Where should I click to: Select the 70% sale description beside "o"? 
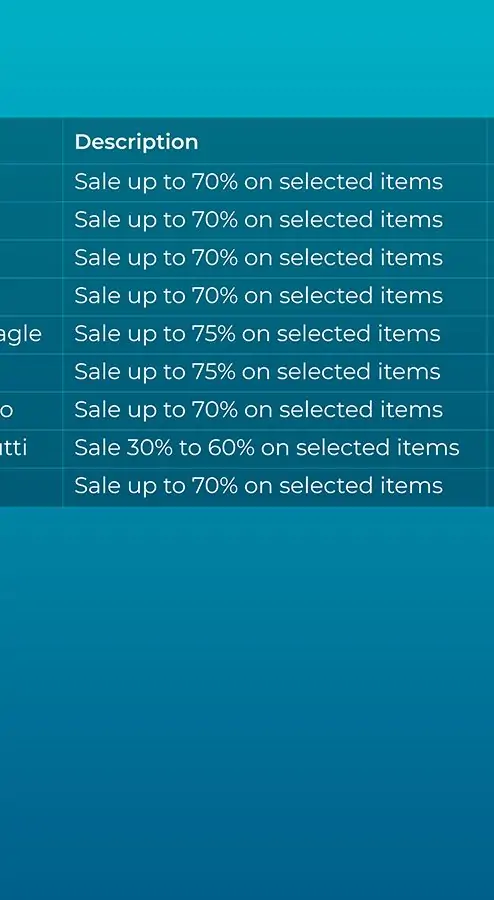pos(258,410)
